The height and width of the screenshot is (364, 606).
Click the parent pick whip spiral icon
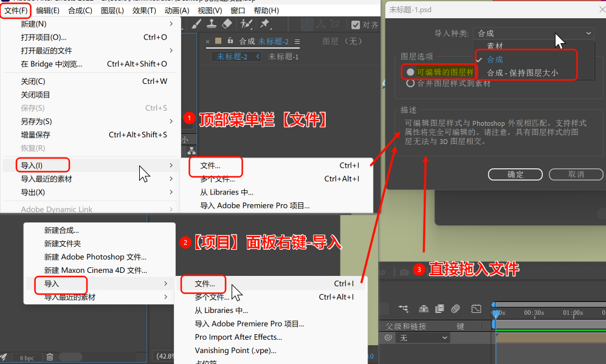pos(388,338)
